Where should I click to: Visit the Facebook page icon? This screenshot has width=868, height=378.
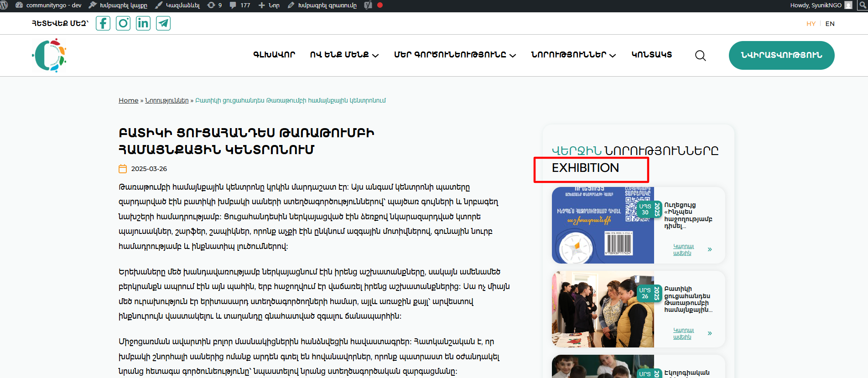(103, 23)
